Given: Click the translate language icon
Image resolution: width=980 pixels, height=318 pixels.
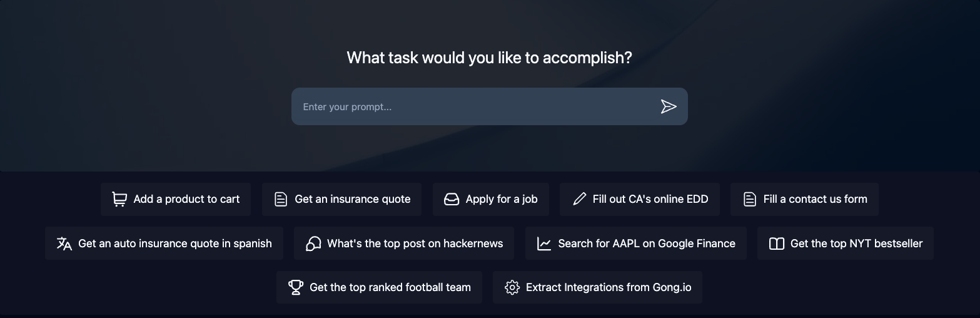Looking at the screenshot, I should 64,244.
